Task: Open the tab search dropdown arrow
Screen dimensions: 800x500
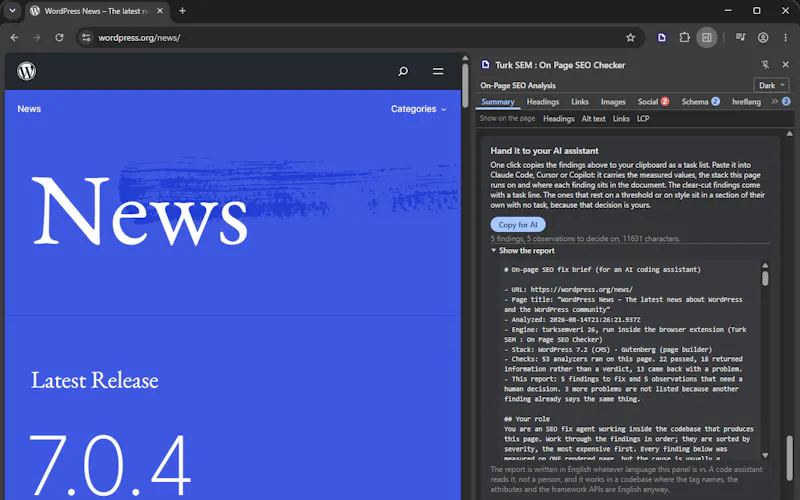Action: click(12, 11)
